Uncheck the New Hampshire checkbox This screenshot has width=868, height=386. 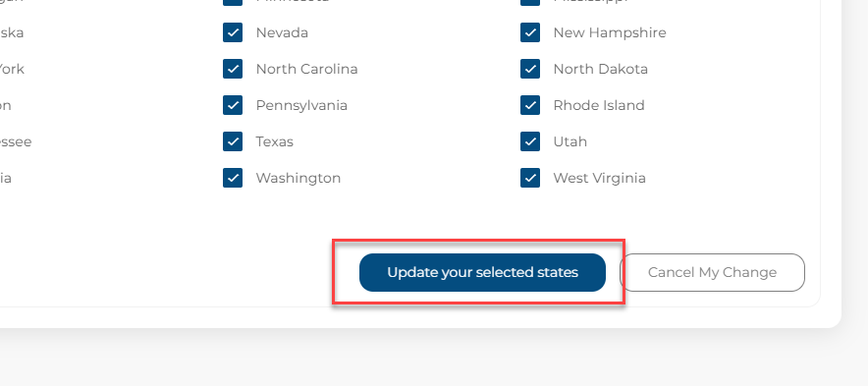pos(530,32)
